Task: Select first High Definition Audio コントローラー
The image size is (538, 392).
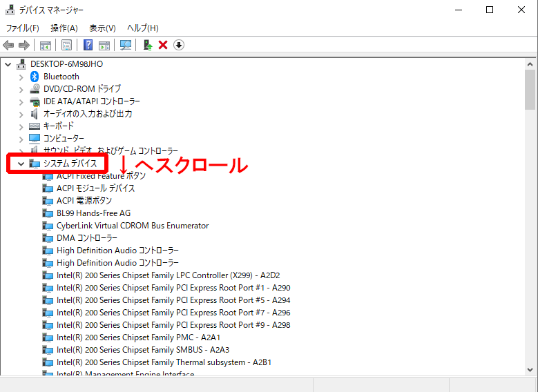Action: click(117, 251)
